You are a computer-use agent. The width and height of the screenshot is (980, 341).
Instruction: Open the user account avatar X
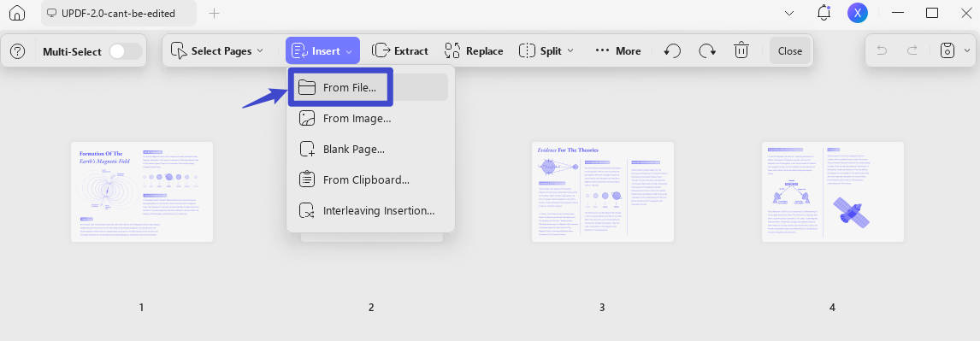coord(858,13)
